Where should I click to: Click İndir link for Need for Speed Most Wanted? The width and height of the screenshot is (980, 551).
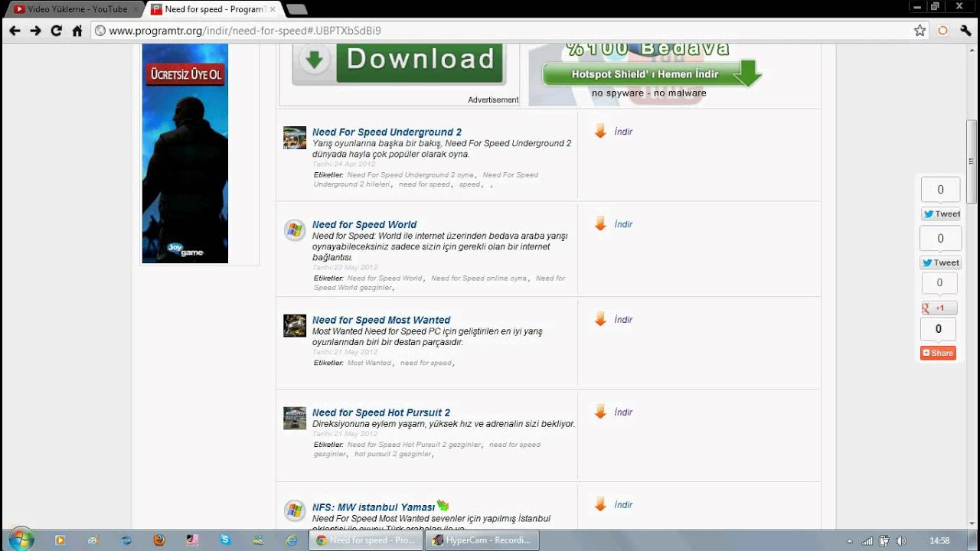[x=623, y=320]
